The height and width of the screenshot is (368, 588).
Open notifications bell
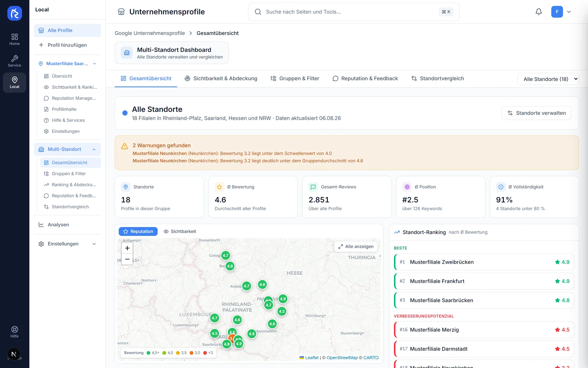(x=539, y=12)
